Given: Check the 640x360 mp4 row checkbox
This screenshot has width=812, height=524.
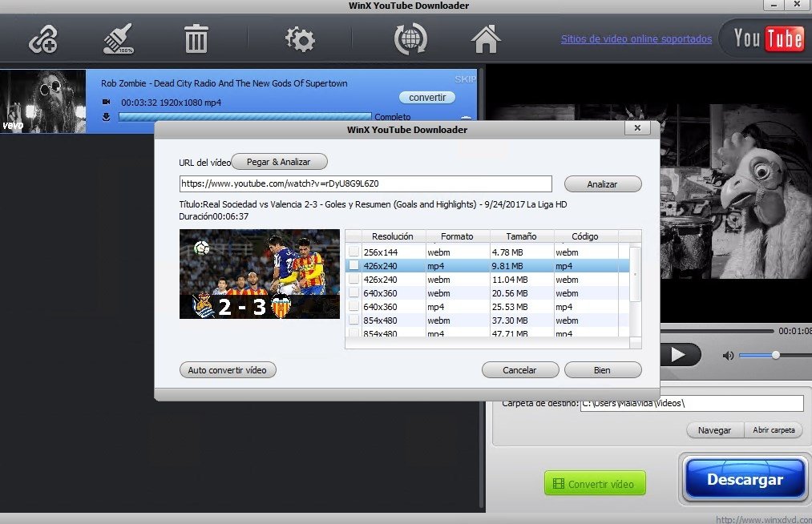Looking at the screenshot, I should 353,306.
